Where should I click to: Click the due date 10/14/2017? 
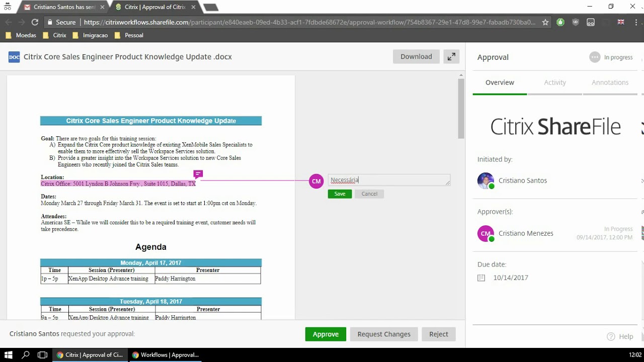tap(511, 278)
